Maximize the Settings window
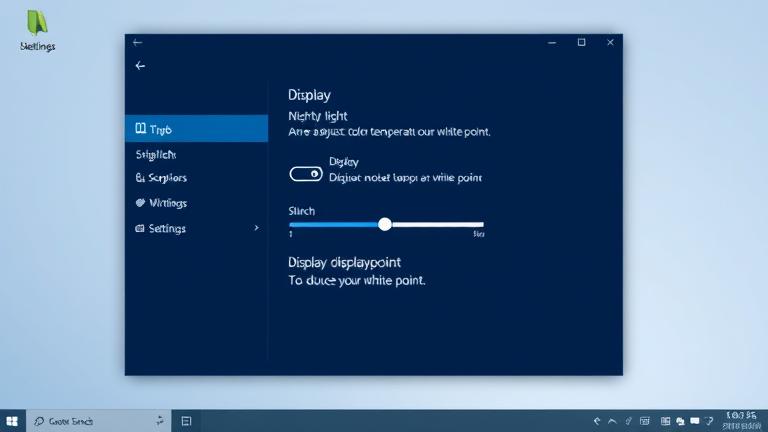Viewport: 768px width, 432px height. (581, 43)
